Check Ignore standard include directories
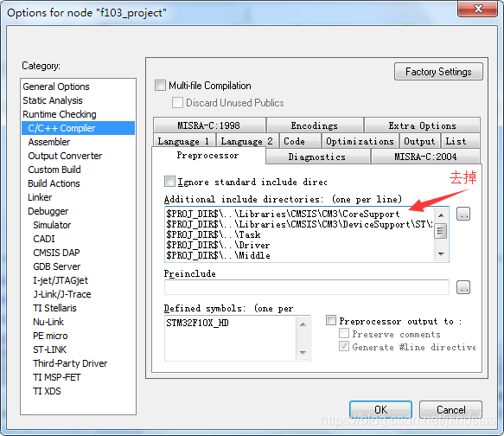The height and width of the screenshot is (436, 504). pos(169,182)
